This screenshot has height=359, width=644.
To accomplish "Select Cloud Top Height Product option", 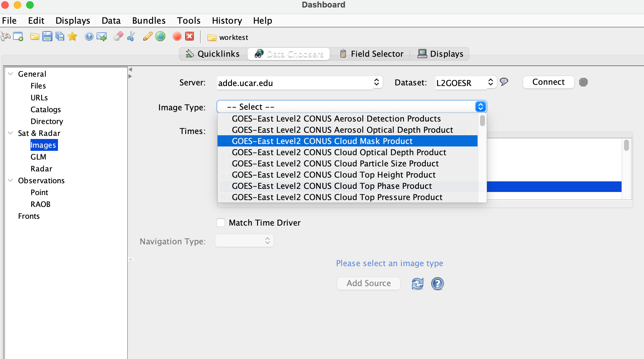I will point(334,175).
